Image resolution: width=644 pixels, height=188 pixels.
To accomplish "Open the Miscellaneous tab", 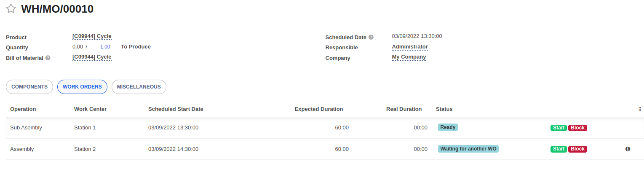I will coord(139,87).
